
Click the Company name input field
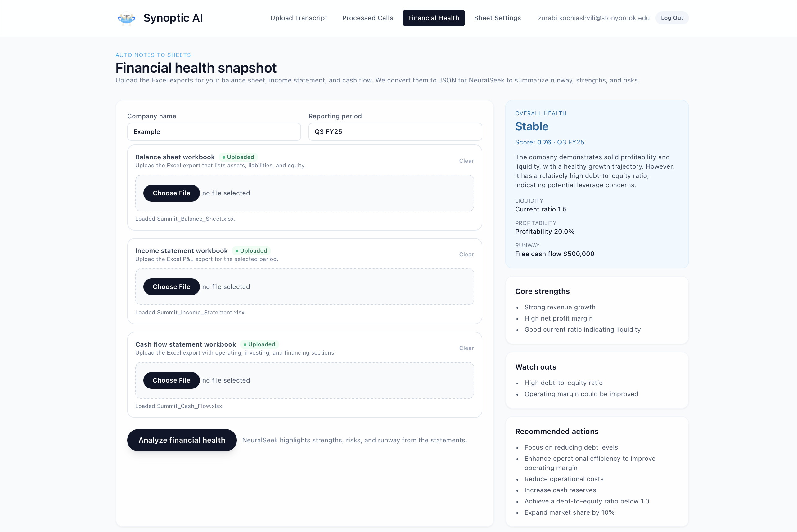(x=214, y=132)
